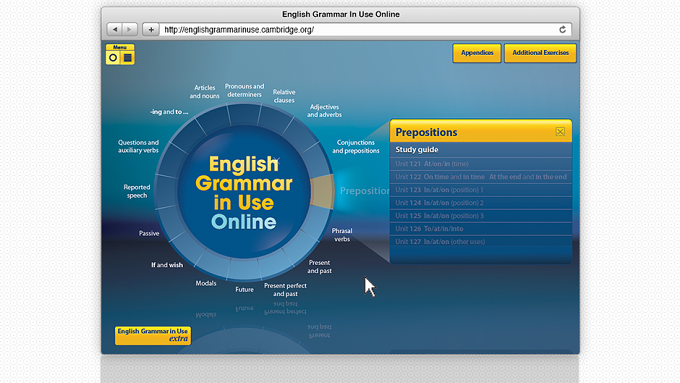Open Additional Exercises

(x=540, y=53)
